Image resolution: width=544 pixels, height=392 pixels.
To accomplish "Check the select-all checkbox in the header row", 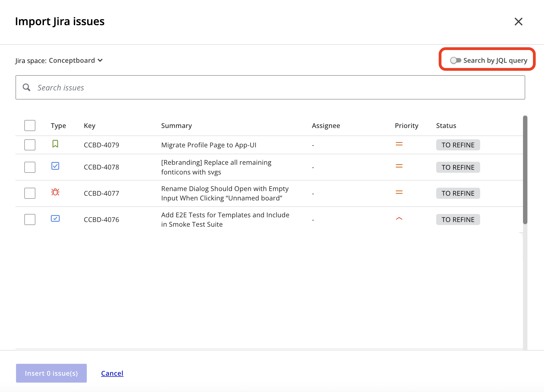I will (30, 126).
